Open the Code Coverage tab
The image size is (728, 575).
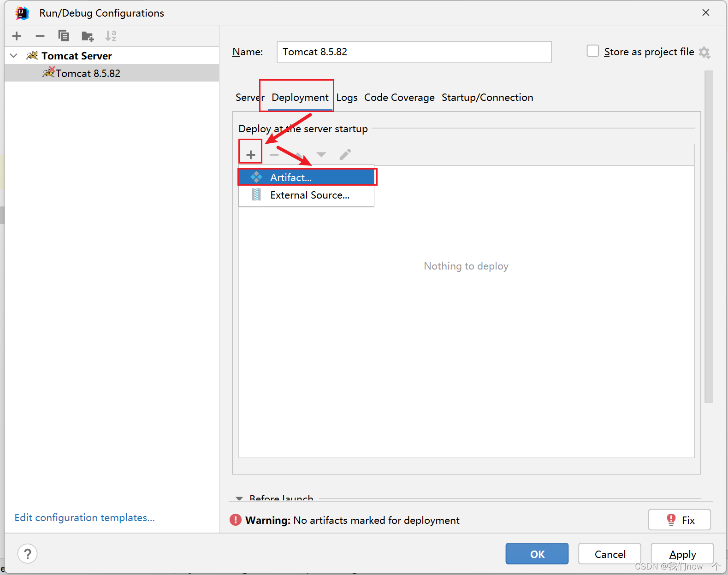(399, 98)
